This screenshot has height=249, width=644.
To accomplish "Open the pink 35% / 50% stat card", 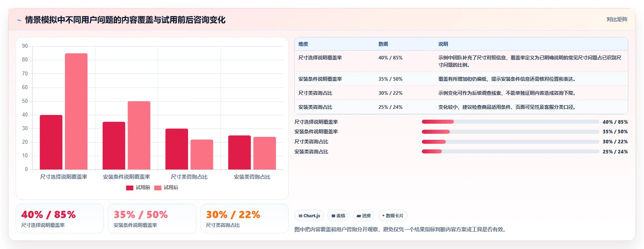I will [x=152, y=218].
